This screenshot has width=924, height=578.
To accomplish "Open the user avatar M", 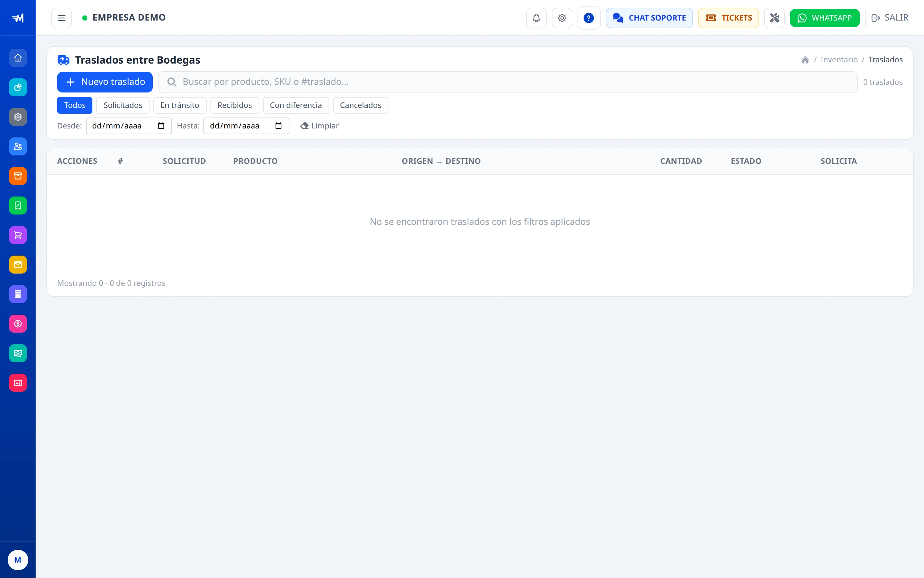I will [x=18, y=560].
